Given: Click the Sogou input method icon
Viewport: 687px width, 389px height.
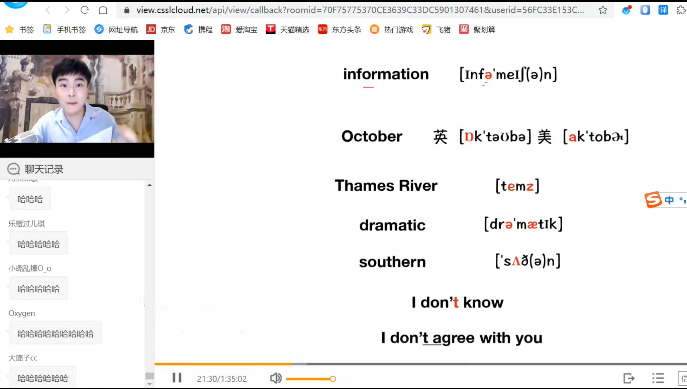Looking at the screenshot, I should (x=653, y=200).
